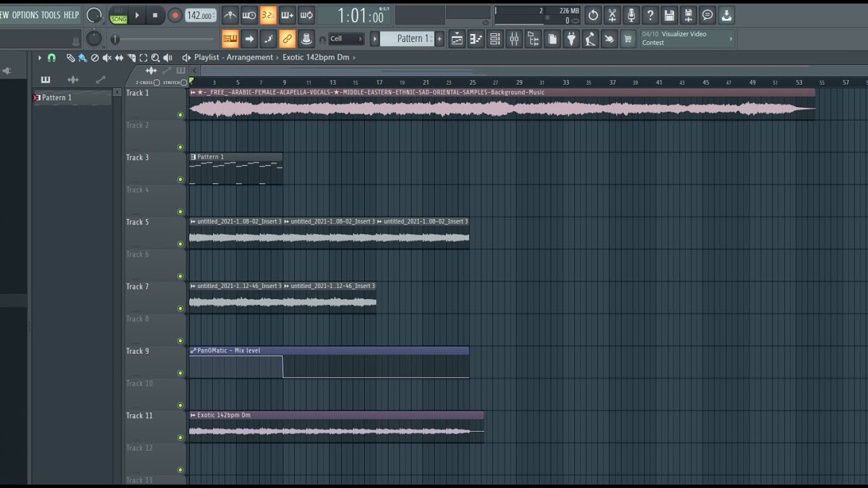The image size is (868, 488).
Task: Open the content library cart icon
Action: click(628, 39)
